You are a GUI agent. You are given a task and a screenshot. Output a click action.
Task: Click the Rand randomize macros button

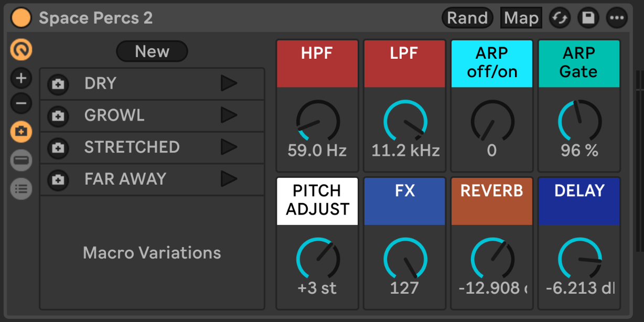tap(467, 18)
